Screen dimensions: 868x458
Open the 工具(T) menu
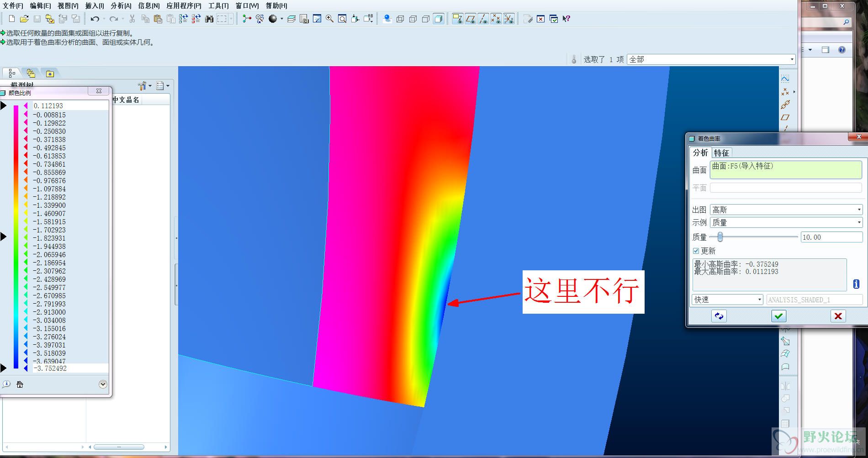point(218,5)
